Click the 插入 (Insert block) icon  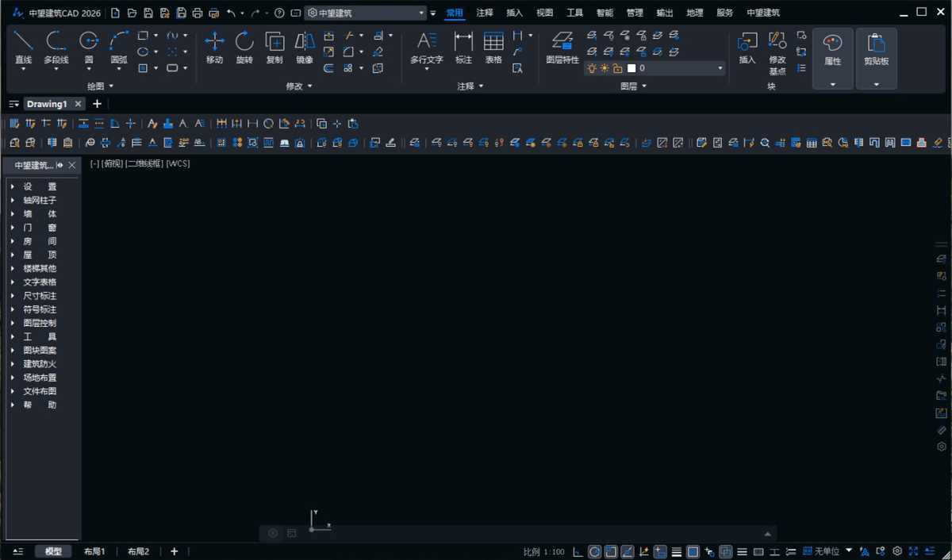[747, 48]
